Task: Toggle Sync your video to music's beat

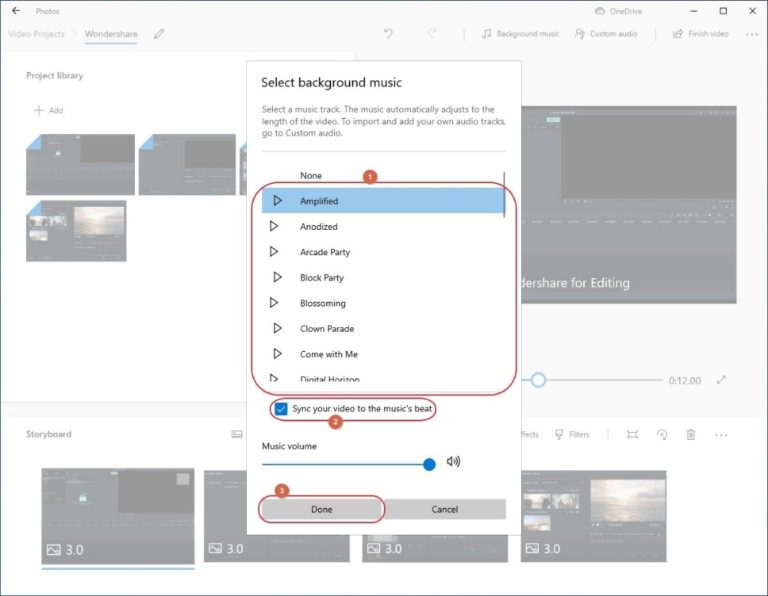Action: (x=281, y=408)
